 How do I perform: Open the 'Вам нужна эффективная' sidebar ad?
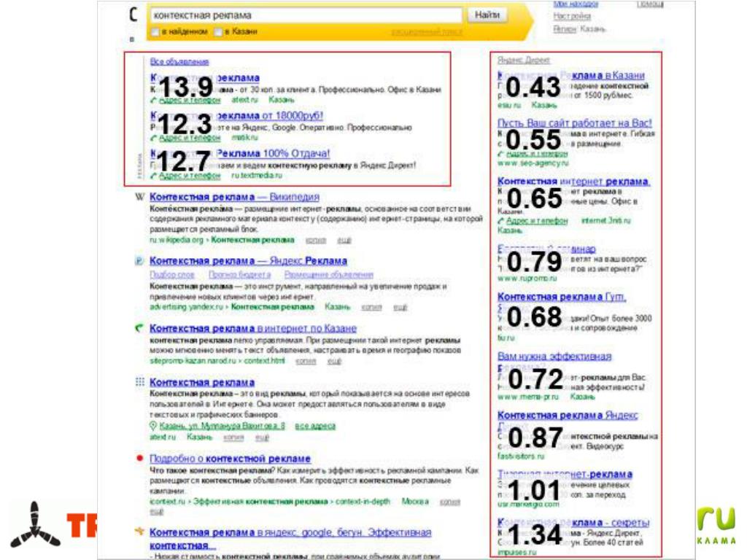tap(554, 357)
